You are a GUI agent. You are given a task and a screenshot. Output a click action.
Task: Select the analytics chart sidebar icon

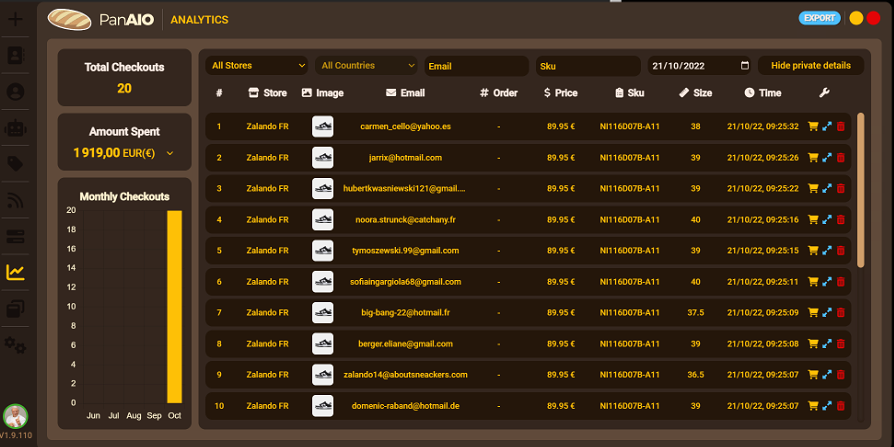point(15,273)
